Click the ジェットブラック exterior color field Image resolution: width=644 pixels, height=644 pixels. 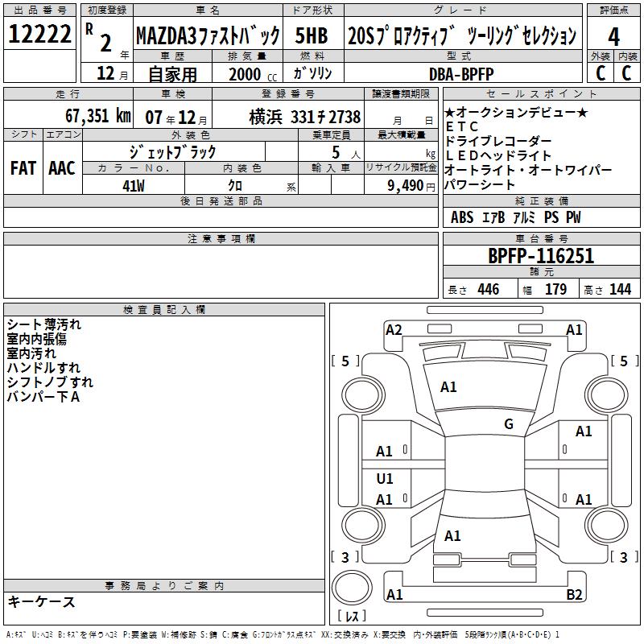click(x=173, y=151)
